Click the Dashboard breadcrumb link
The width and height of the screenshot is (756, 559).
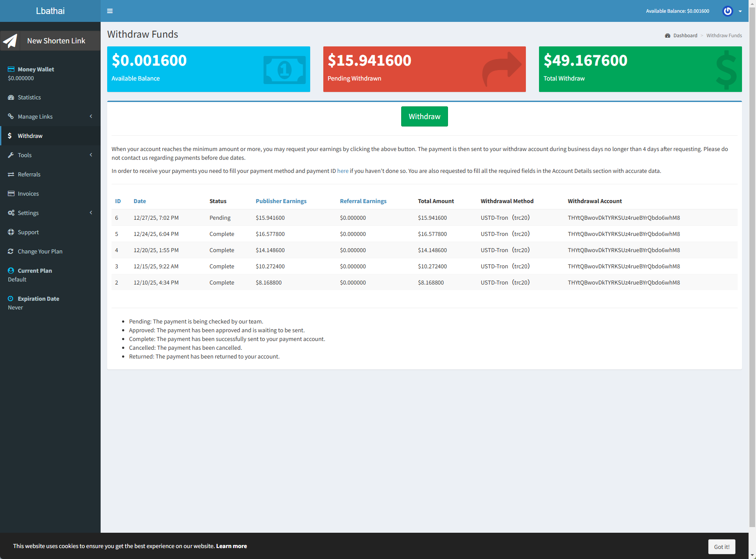coord(685,35)
